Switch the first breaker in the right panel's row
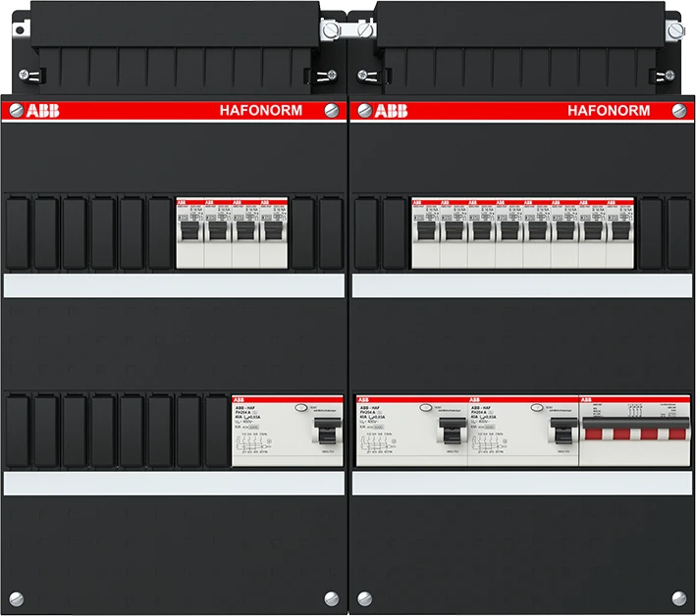696x616 pixels. [425, 233]
